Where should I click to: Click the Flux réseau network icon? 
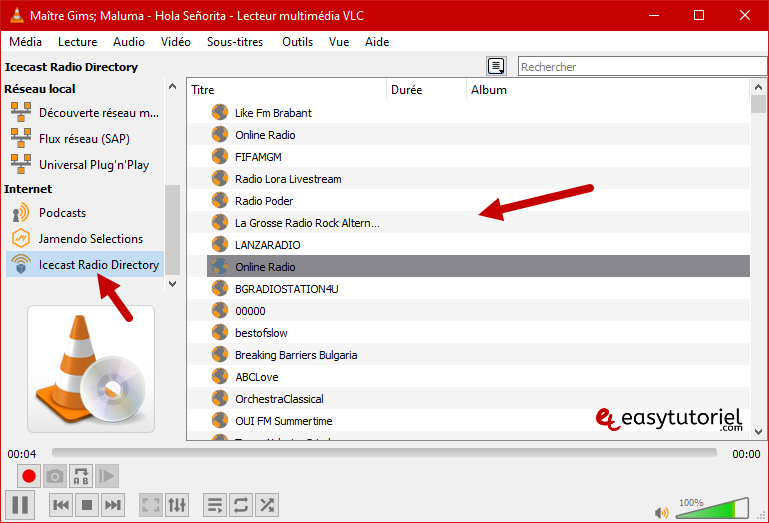click(x=21, y=138)
